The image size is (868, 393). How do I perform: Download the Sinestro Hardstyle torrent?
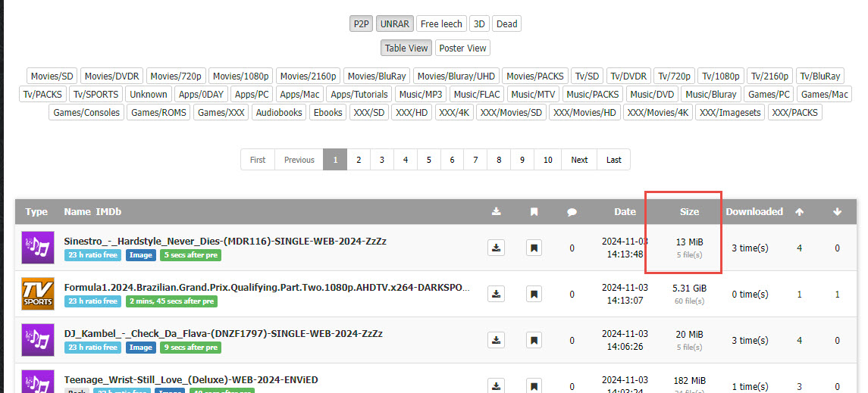click(496, 248)
